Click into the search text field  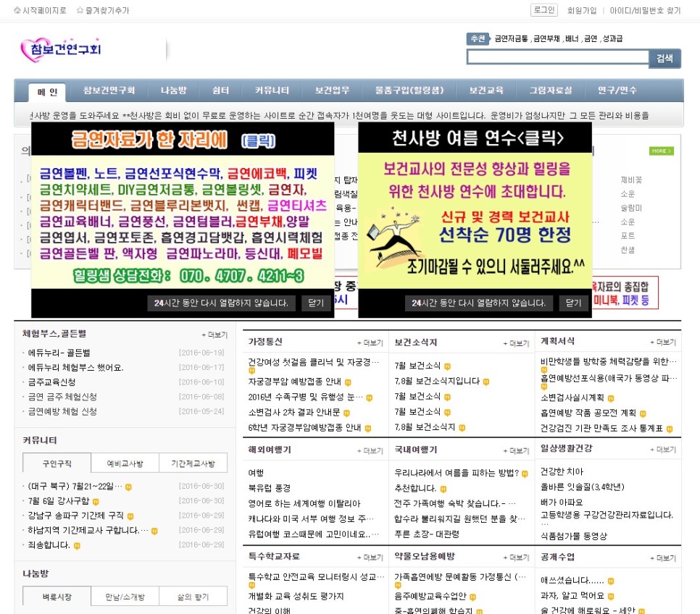[557, 58]
